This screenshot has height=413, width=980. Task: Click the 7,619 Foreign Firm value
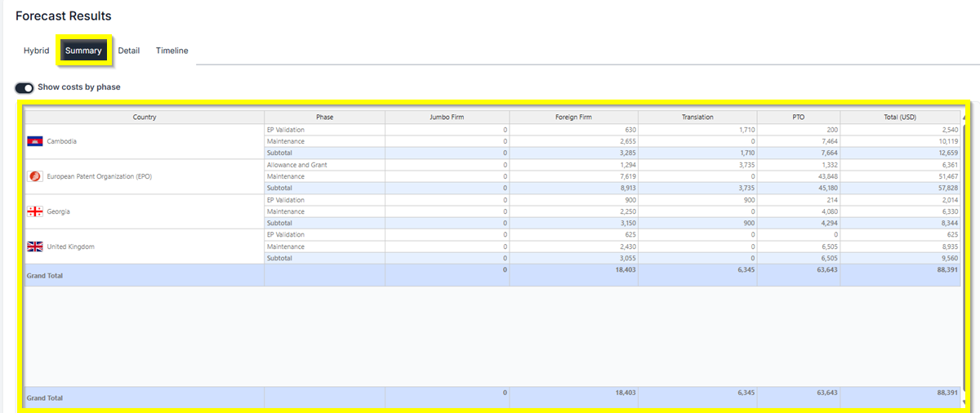627,176
